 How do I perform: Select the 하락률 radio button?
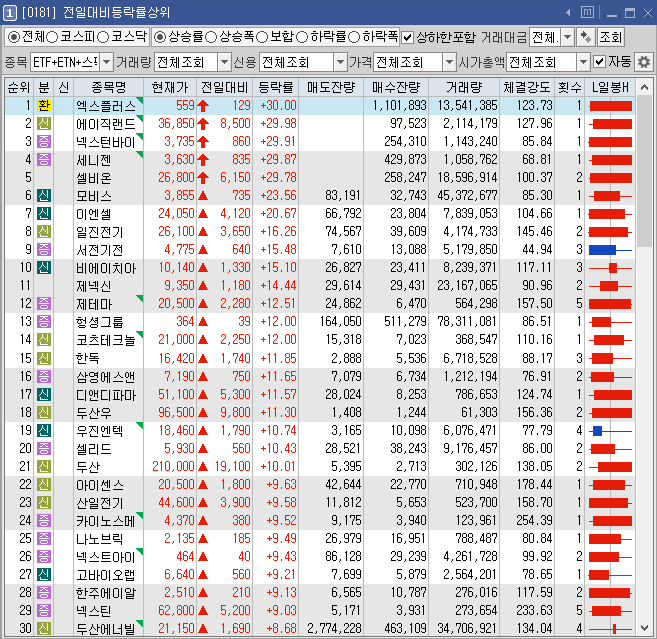point(302,37)
